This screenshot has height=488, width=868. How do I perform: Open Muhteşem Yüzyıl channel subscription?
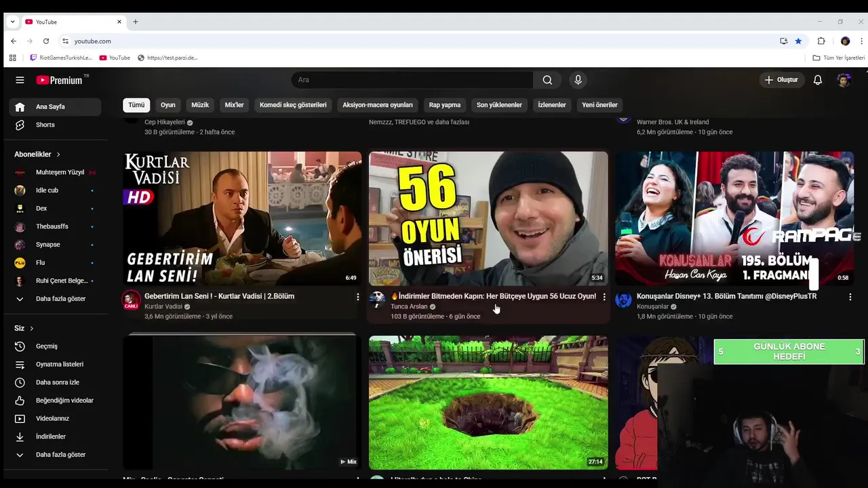[55, 172]
